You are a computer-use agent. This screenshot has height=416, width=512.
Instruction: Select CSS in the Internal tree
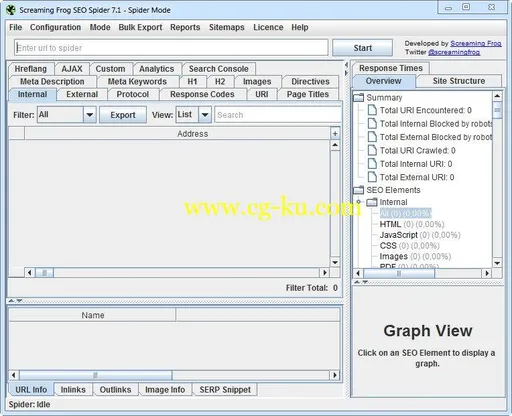point(410,246)
